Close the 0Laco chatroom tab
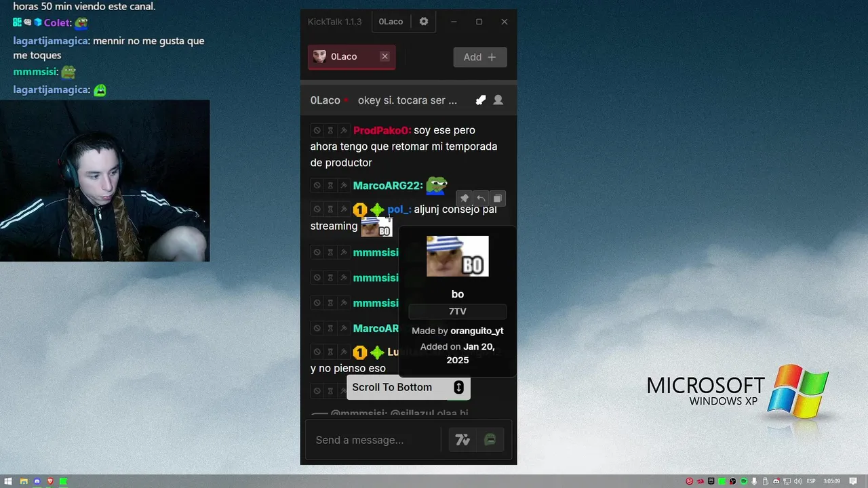Screen dimensions: 868x488 pyautogui.click(x=384, y=56)
